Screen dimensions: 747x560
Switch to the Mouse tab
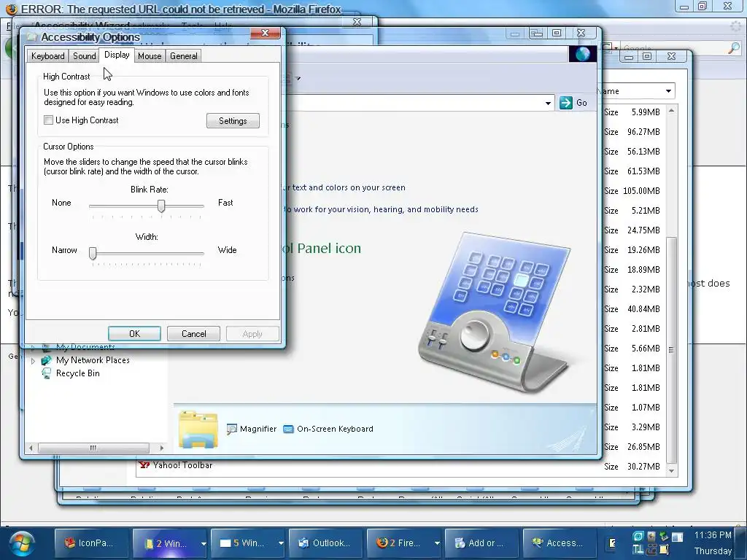tap(150, 55)
